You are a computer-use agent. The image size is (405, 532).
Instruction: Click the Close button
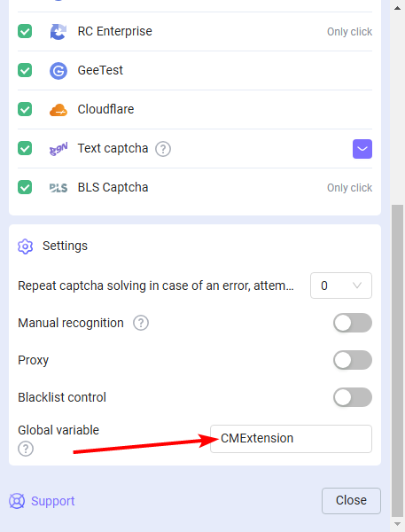point(351,500)
